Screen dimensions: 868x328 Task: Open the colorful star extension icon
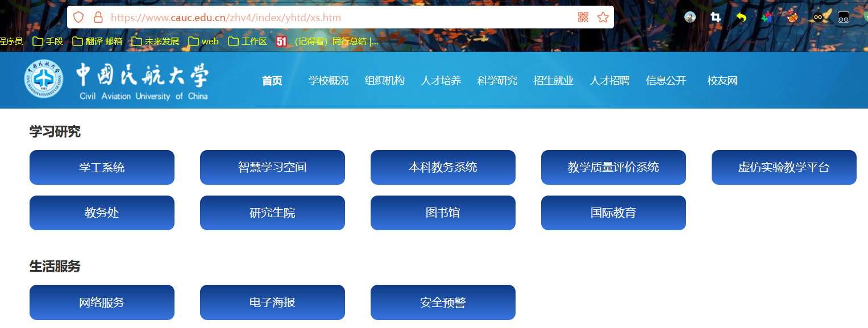(x=766, y=17)
